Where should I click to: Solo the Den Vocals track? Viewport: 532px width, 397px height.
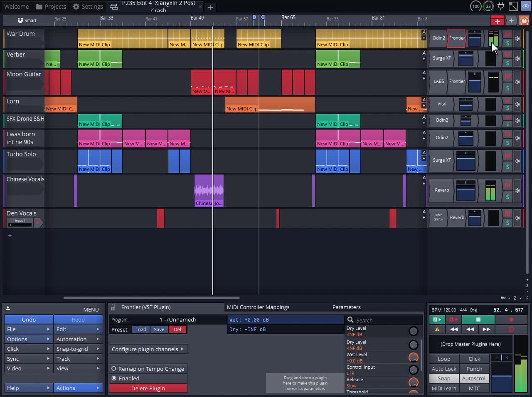point(507,223)
